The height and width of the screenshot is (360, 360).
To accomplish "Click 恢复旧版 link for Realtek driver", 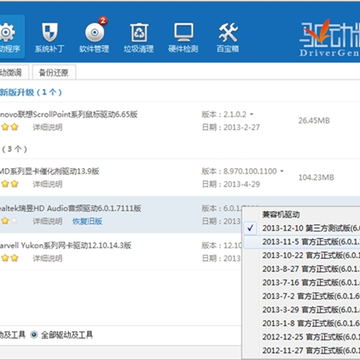I will [87, 221].
